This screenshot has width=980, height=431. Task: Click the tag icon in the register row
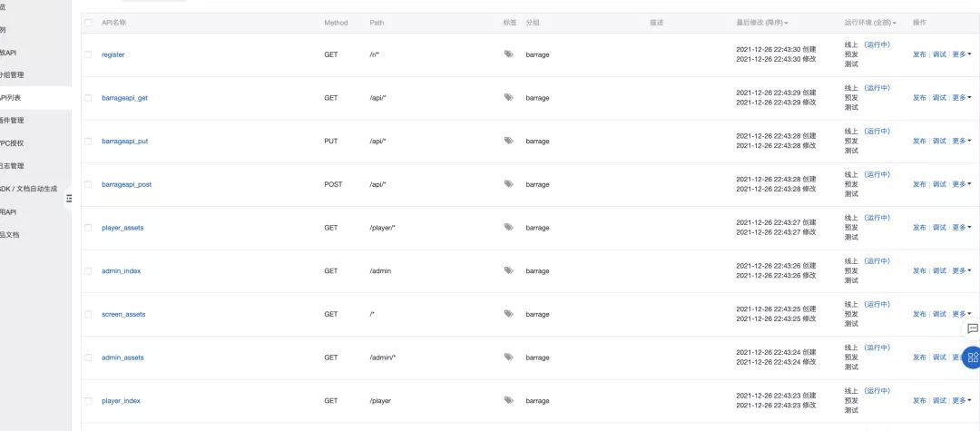(508, 54)
